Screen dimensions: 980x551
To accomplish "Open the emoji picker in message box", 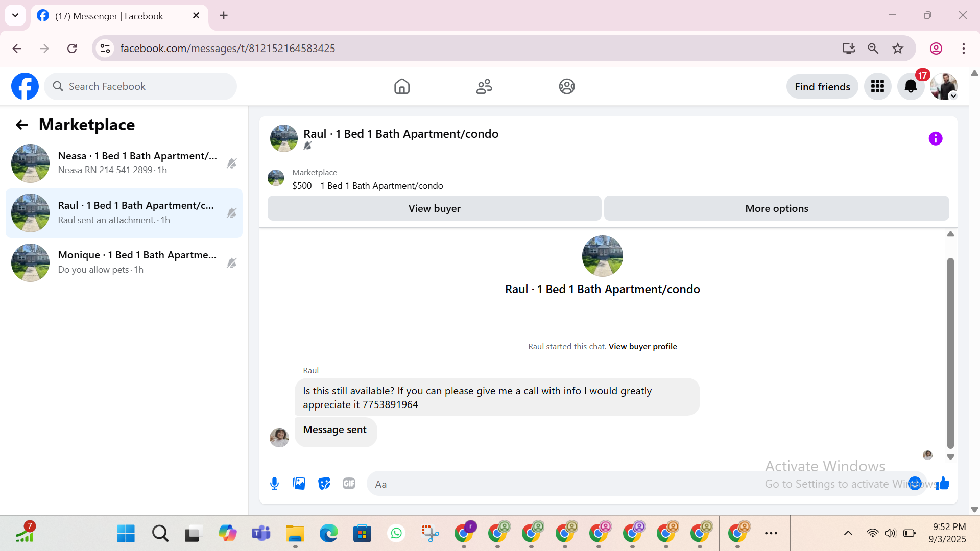I will click(915, 483).
